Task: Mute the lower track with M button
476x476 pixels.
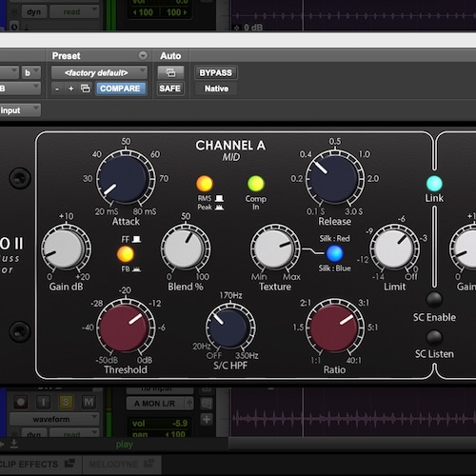Action: coord(89,402)
